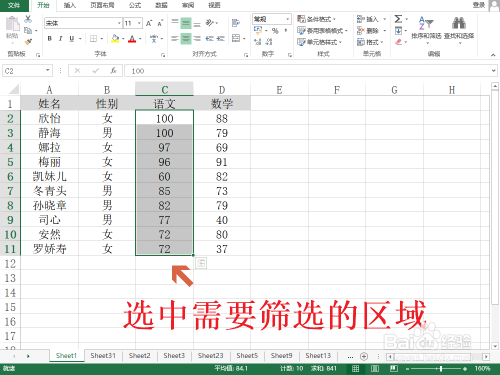Viewport: 500px width, 375px height.
Task: Add a new sheet plus icon
Action: coord(364,356)
